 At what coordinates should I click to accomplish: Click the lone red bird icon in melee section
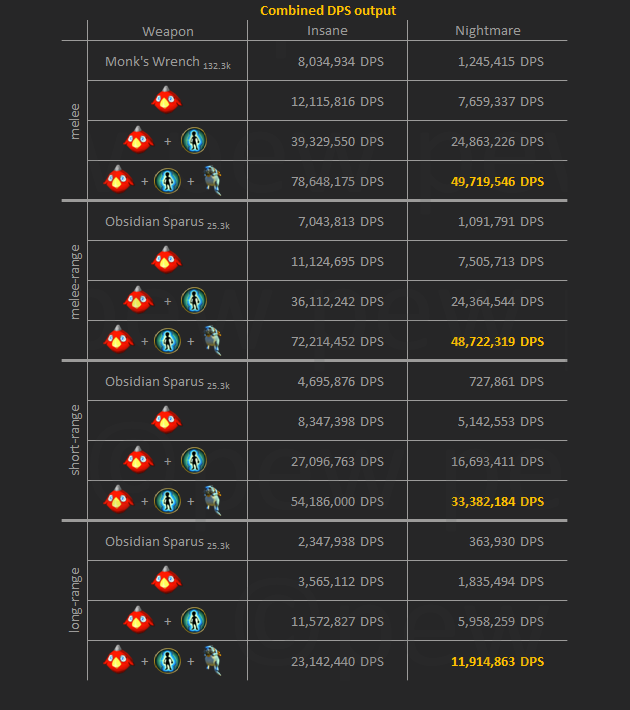tap(166, 100)
